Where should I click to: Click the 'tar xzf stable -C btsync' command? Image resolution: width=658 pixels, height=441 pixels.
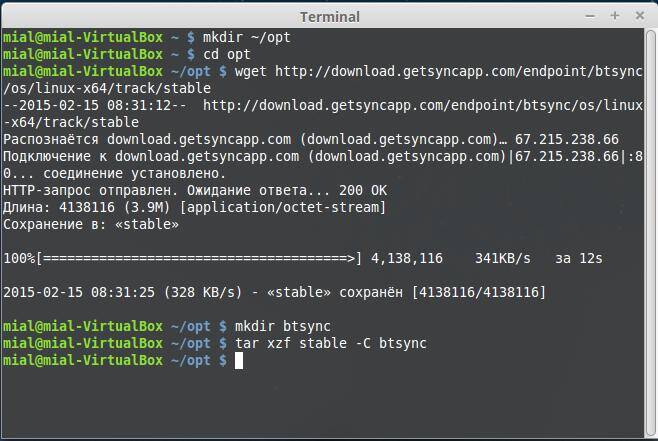pos(330,343)
